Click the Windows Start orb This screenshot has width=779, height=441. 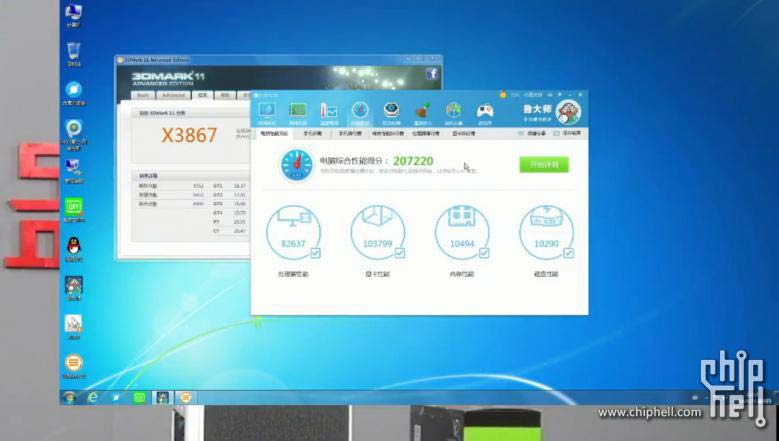69,397
